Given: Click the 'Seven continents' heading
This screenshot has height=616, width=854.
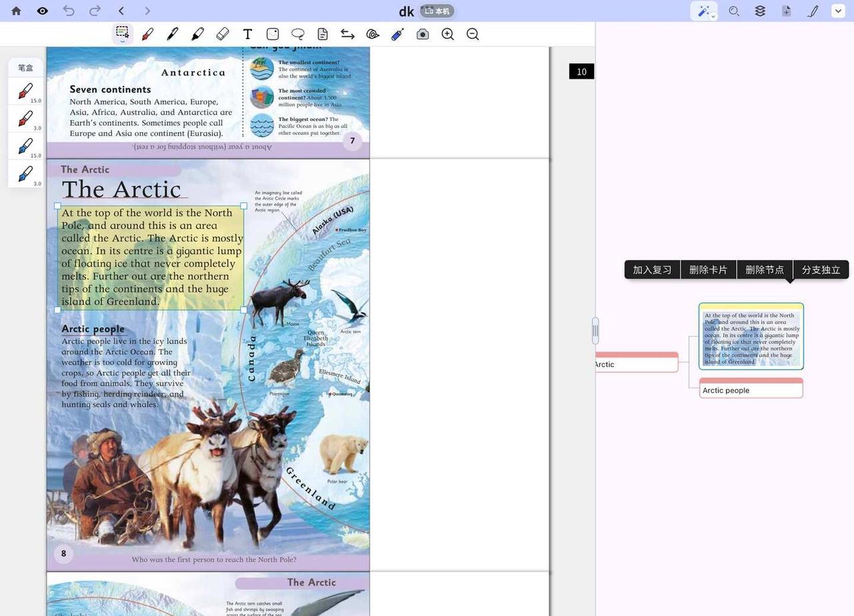Looking at the screenshot, I should tap(110, 89).
